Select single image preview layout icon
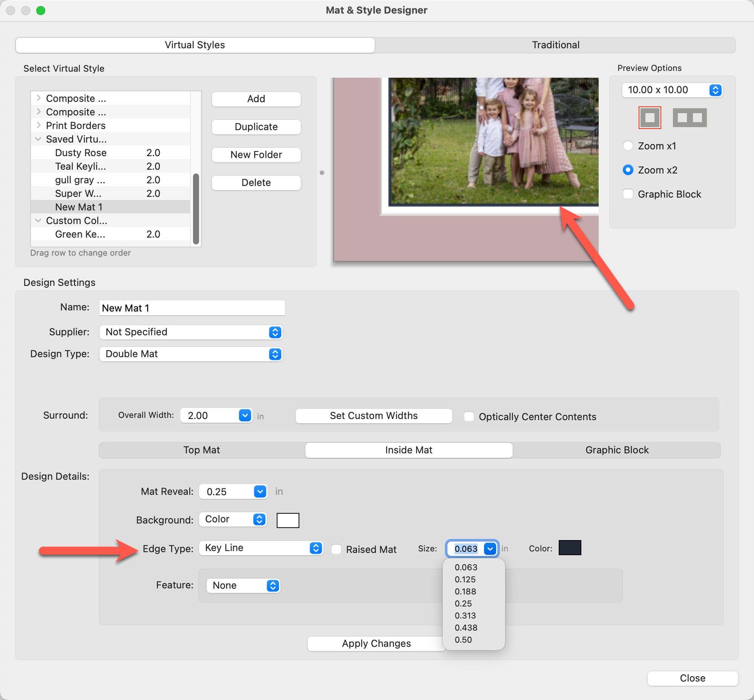 point(650,117)
